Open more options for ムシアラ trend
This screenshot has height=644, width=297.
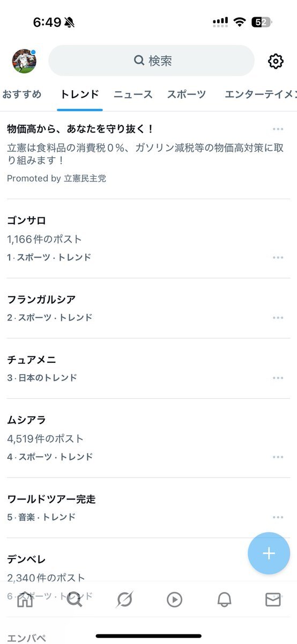coord(278,457)
